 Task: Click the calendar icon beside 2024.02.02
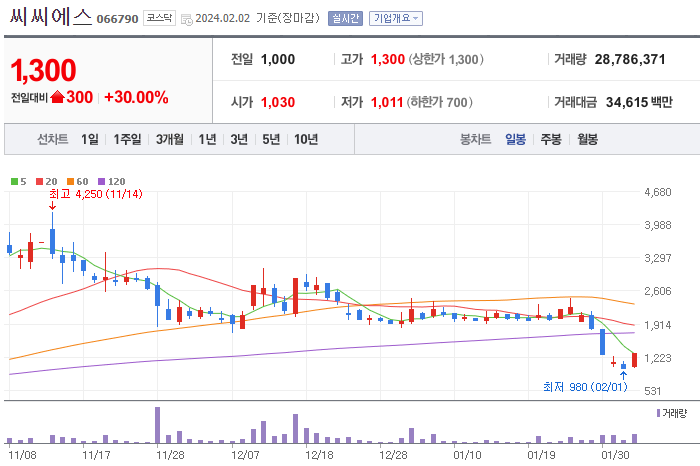(187, 20)
